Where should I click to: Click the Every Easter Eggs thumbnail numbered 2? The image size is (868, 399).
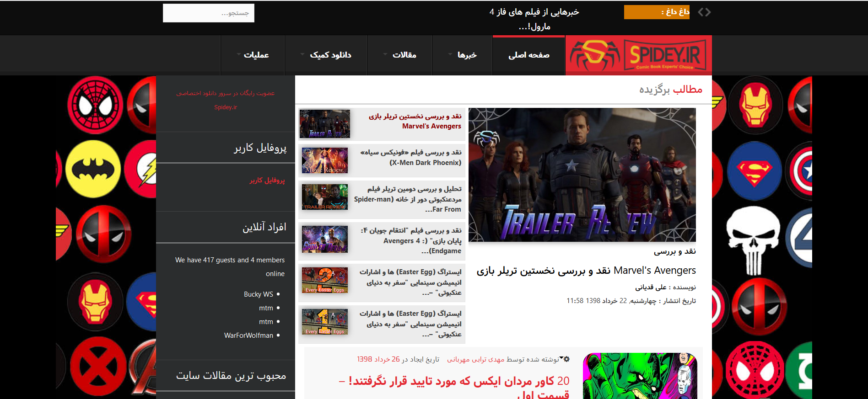point(325,280)
